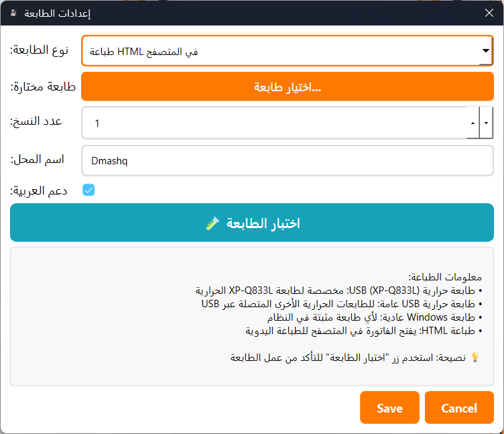Click the number of copies label
This screenshot has width=504, height=434.
click(36, 121)
